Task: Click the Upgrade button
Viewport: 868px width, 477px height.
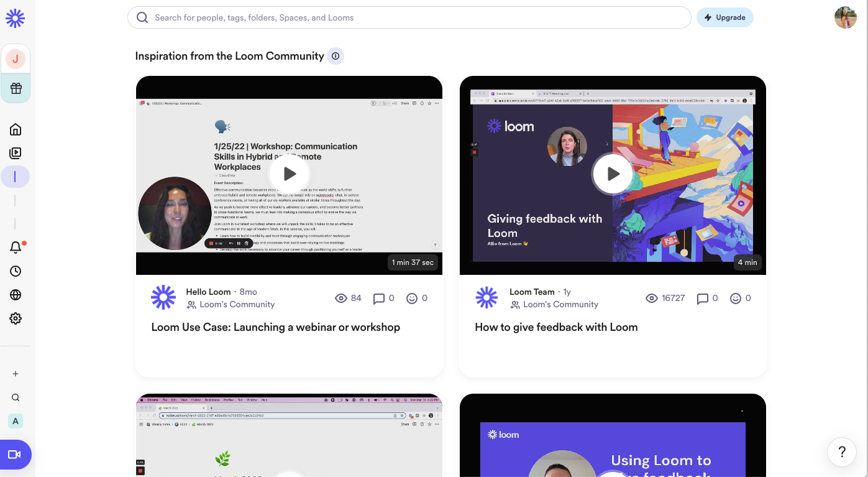Action: point(724,17)
